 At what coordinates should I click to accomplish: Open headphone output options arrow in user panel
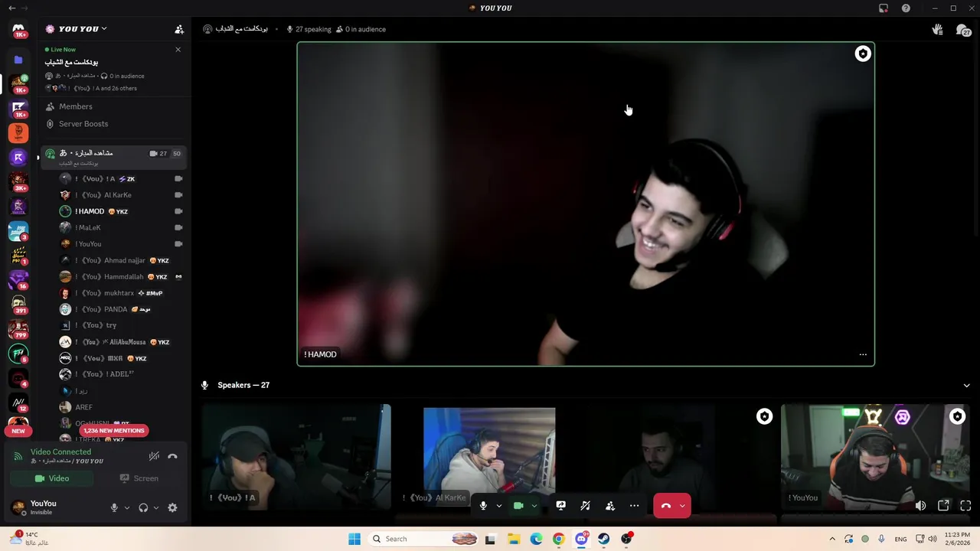pos(156,507)
